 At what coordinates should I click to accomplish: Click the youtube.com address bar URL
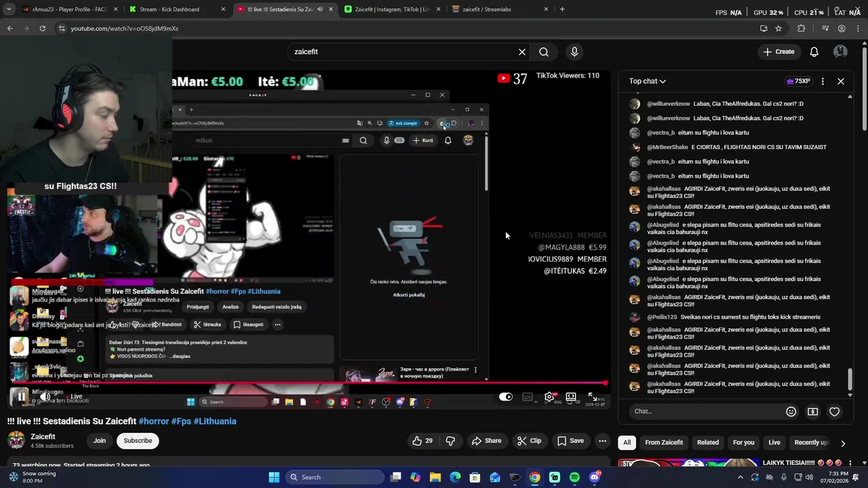tap(125, 28)
